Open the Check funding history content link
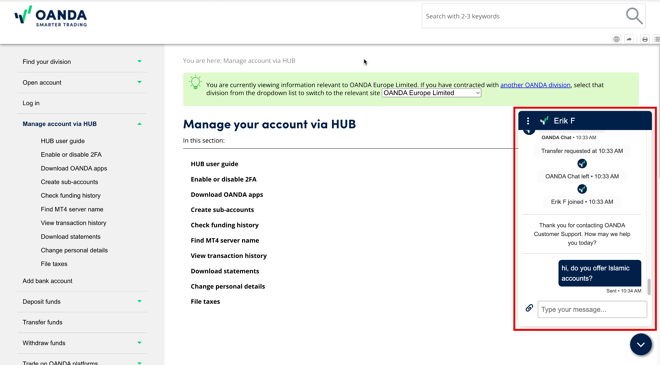The image size is (660, 365). click(224, 225)
